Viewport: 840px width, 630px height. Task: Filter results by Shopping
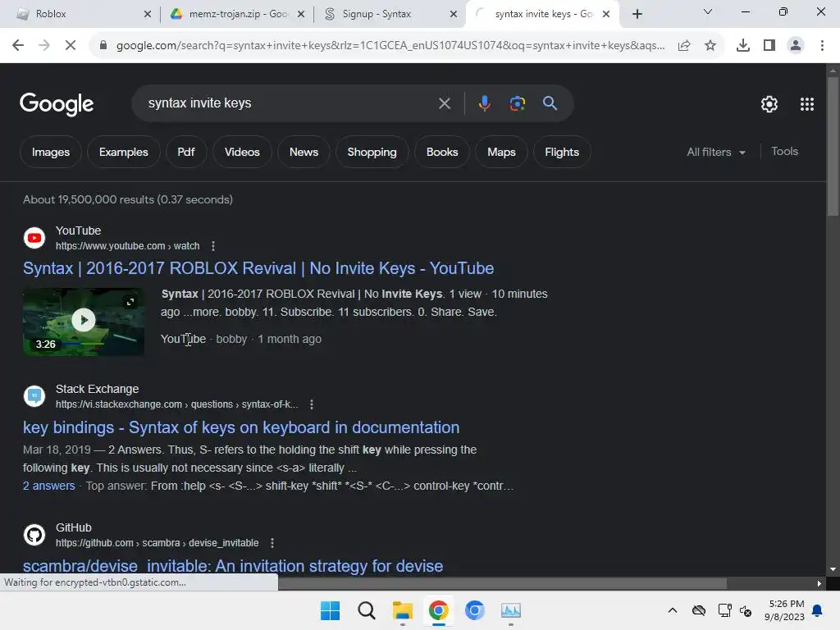click(x=372, y=152)
